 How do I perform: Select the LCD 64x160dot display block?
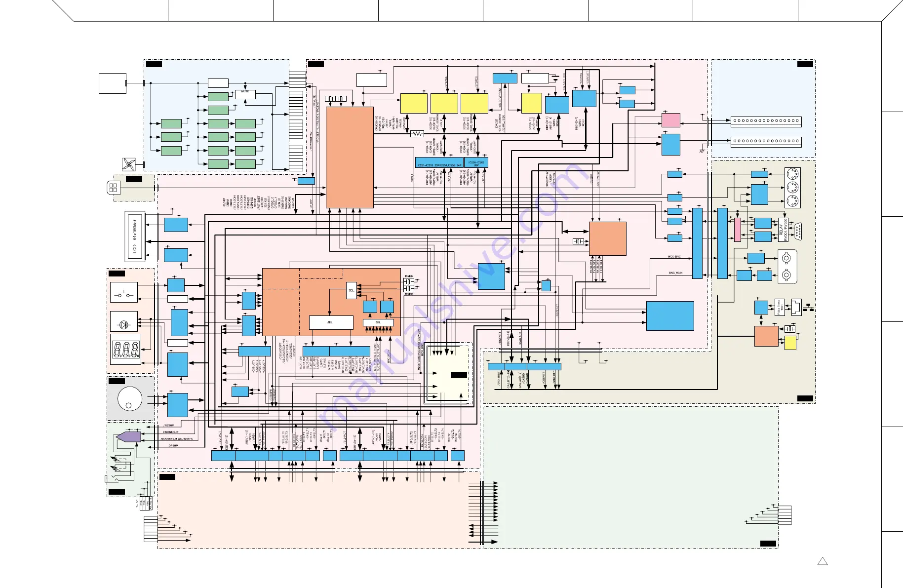pos(135,236)
